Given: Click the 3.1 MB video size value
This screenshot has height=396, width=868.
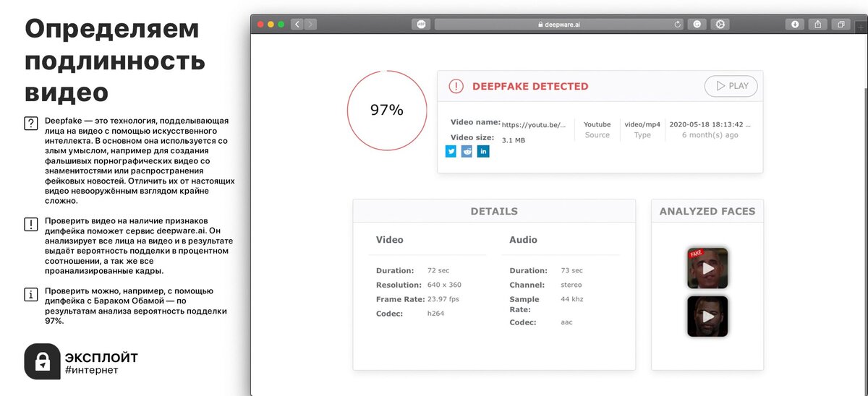Looking at the screenshot, I should coord(514,140).
